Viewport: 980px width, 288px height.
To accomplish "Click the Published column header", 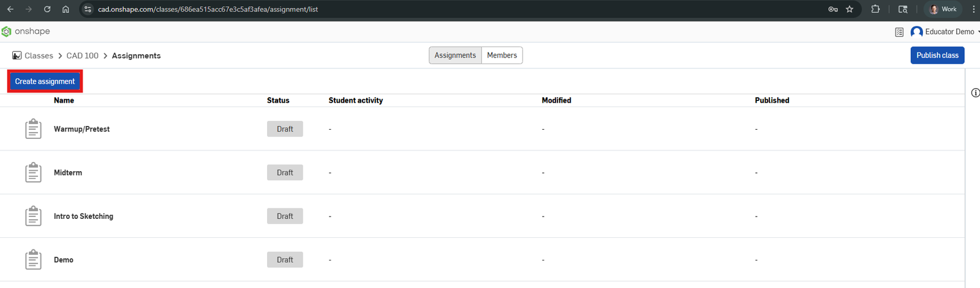I will click(x=772, y=100).
